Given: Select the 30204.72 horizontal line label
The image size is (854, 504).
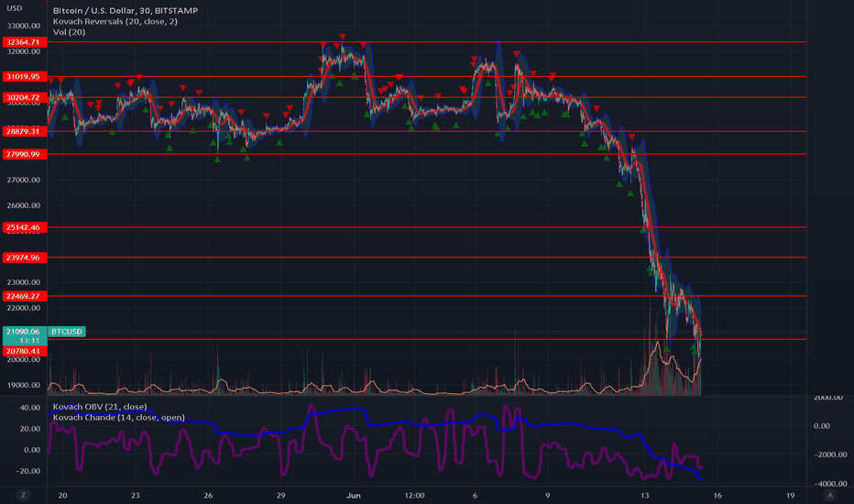Looking at the screenshot, I should coord(24,97).
